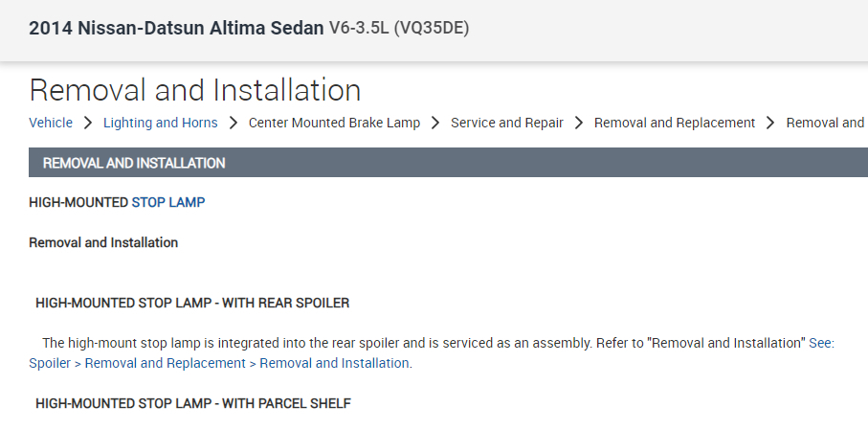Open Service and Repair breadcrumb
This screenshot has width=868, height=430.
point(507,123)
